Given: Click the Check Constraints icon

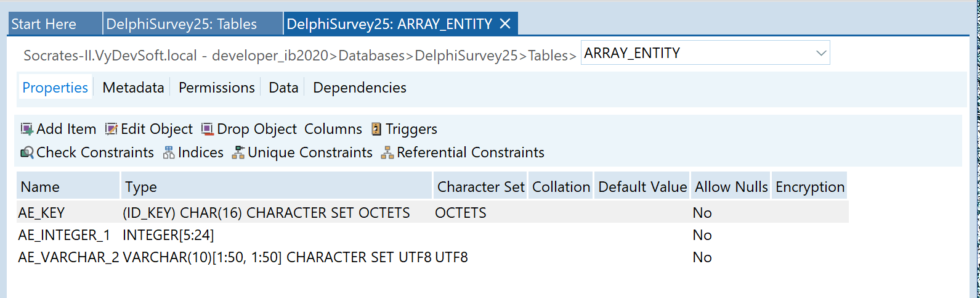Looking at the screenshot, I should click(27, 152).
